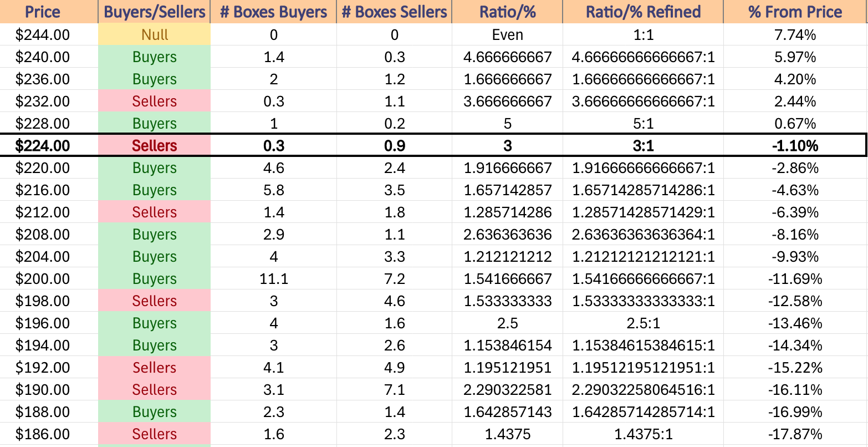This screenshot has width=868, height=447.
Task: Select the 2.5:1 refined ratio cell
Action: click(x=643, y=323)
